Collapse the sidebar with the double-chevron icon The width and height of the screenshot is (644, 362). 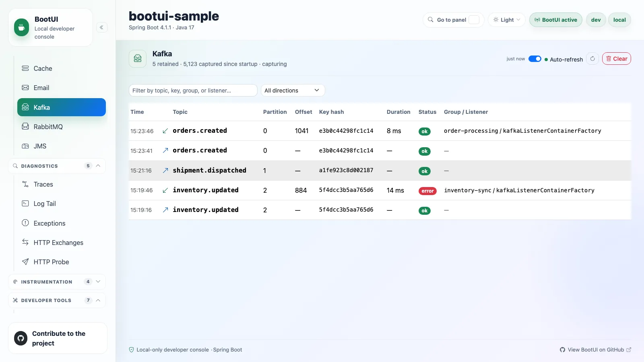101,27
